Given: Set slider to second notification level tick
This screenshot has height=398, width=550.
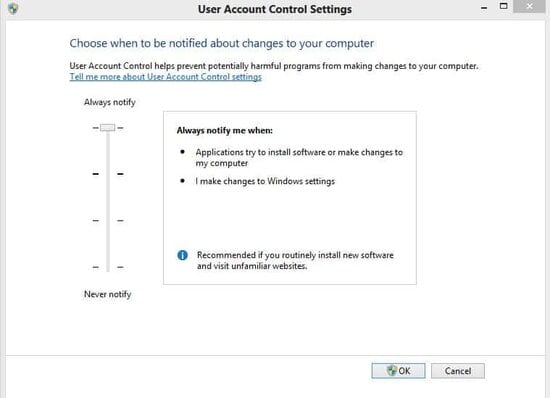Looking at the screenshot, I should tap(108, 174).
